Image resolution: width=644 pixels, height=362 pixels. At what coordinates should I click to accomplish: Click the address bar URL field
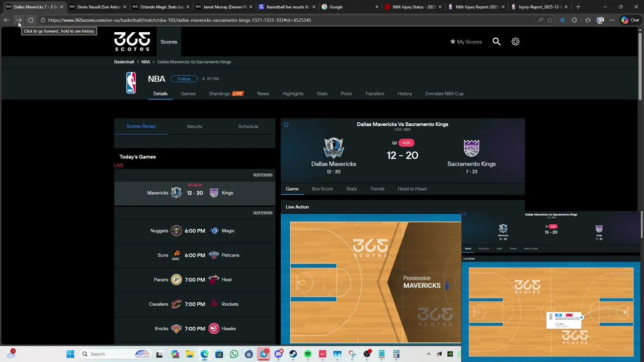287,20
